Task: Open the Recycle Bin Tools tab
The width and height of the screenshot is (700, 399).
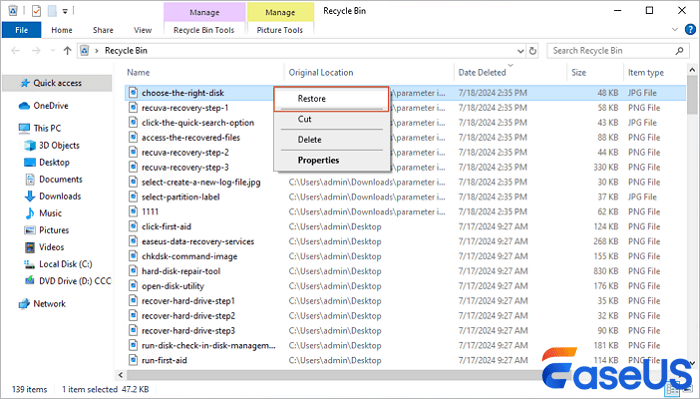Action: tap(204, 30)
